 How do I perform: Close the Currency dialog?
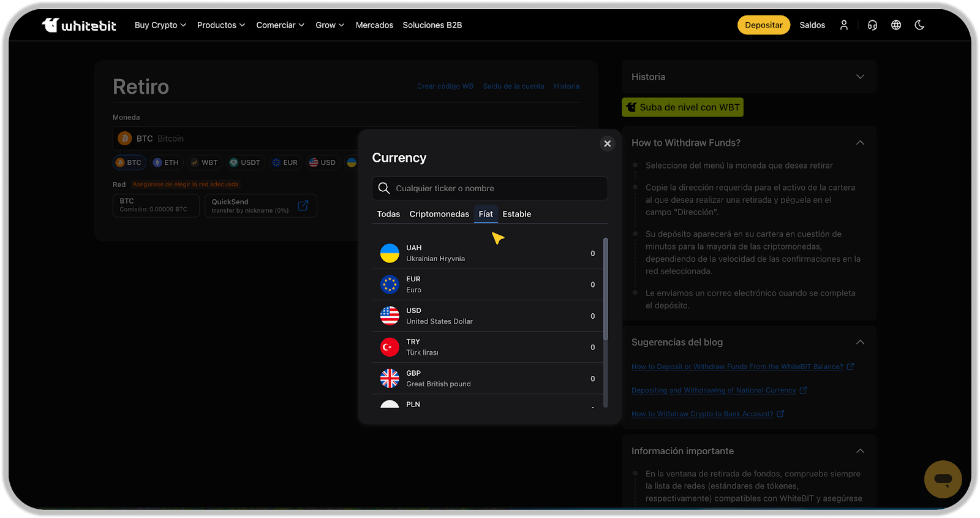[x=607, y=143]
